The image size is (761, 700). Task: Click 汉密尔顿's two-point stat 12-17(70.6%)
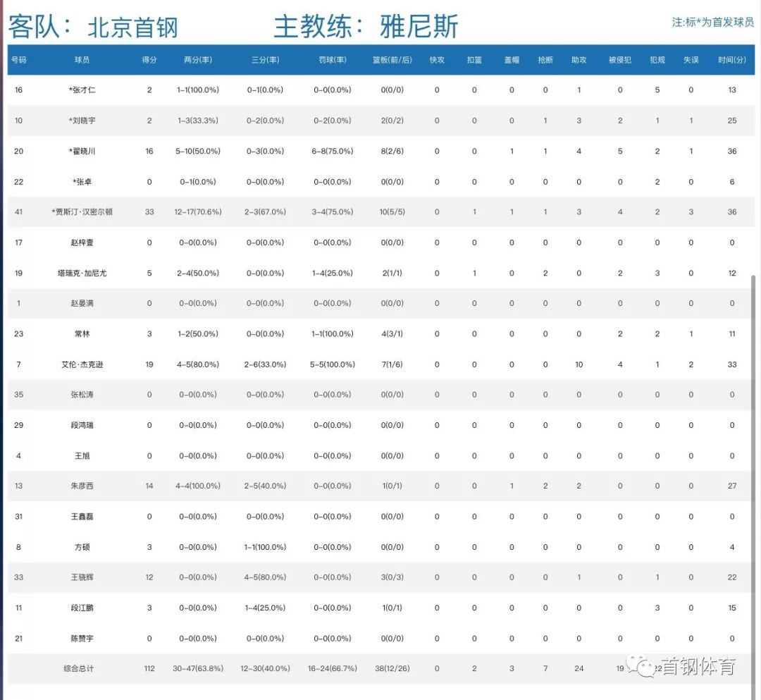pos(198,211)
